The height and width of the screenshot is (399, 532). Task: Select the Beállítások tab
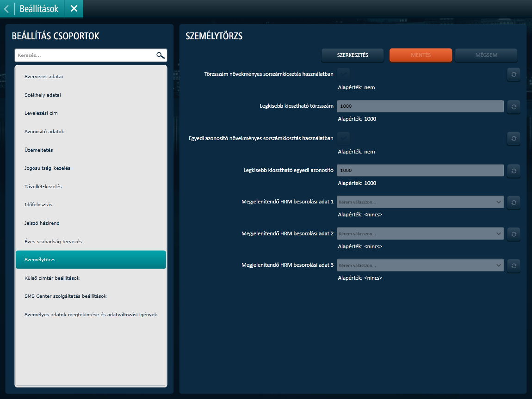39,9
